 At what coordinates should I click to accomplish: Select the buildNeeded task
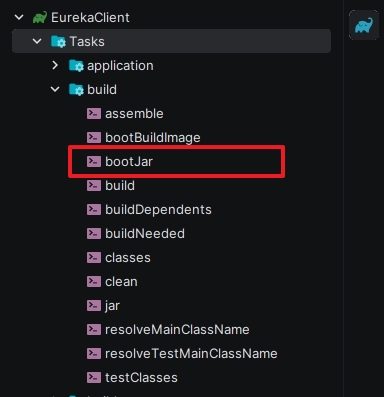(x=145, y=234)
